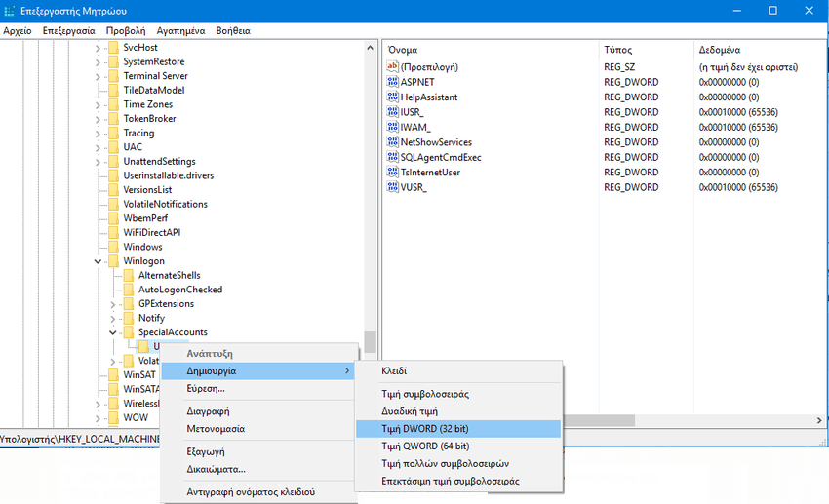Click the Winlogon folder icon
The width and height of the screenshot is (829, 504).
[x=114, y=261]
